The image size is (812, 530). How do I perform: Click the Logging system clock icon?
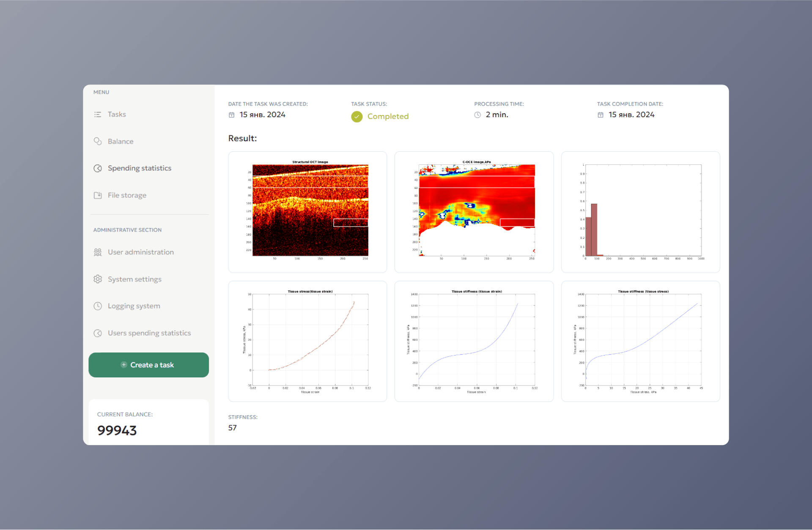(98, 306)
